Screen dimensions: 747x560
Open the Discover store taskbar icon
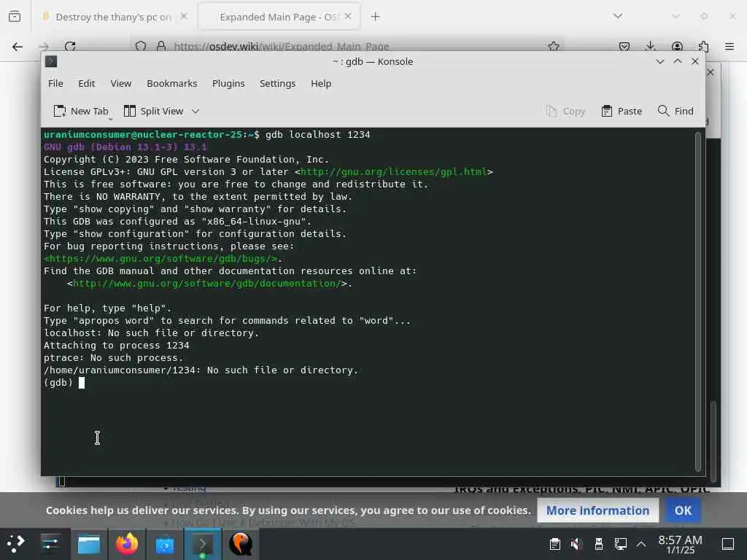point(165,544)
